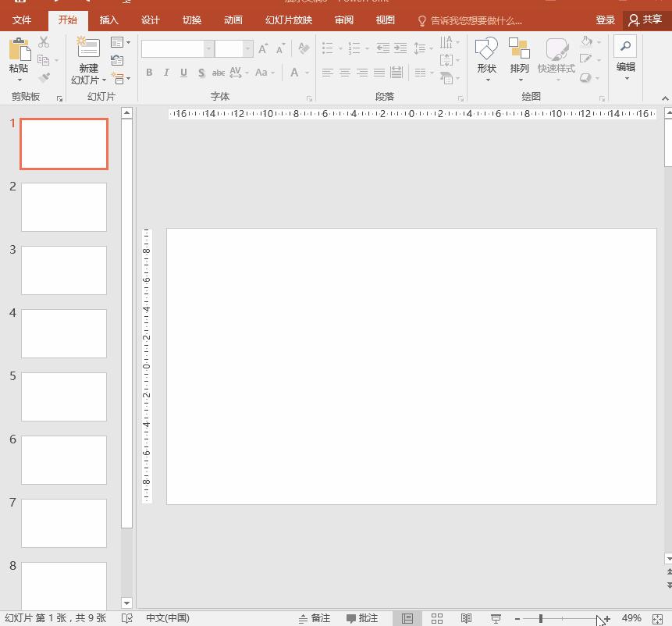Click the Sign in (登录) button

(x=605, y=20)
